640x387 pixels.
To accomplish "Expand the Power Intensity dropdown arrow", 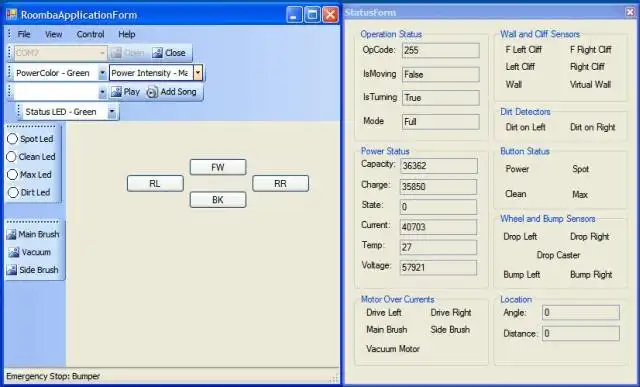I will [198, 73].
